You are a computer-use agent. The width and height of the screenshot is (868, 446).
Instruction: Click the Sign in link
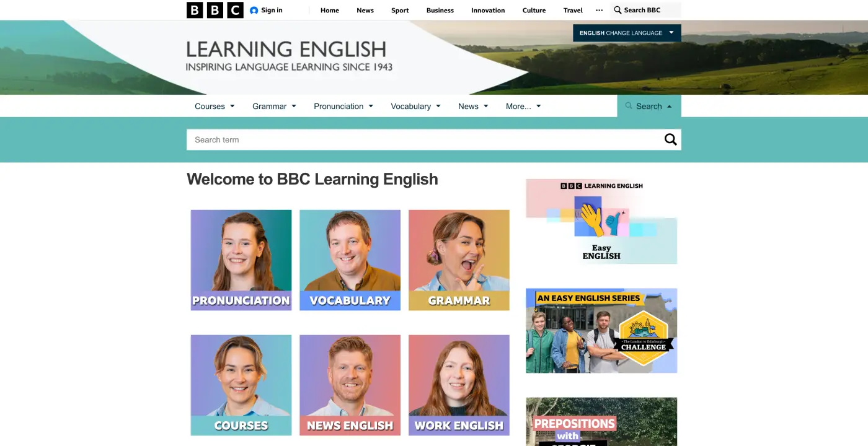coord(271,10)
